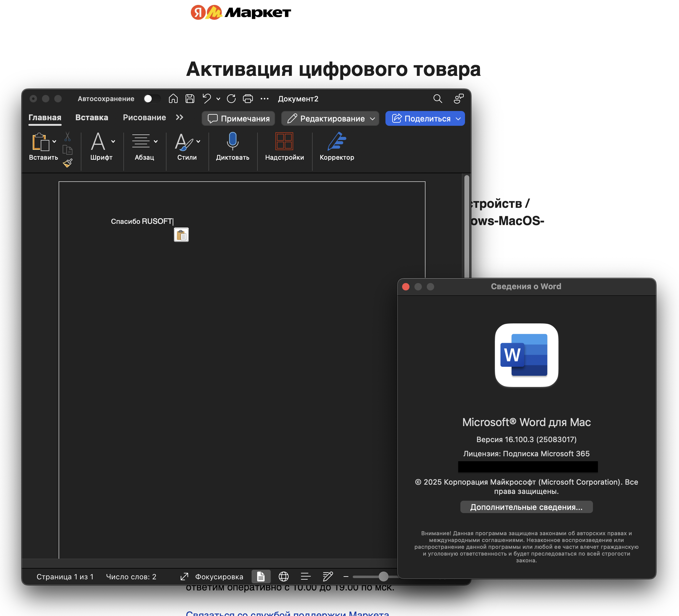Open the Примечания comments pane
The width and height of the screenshot is (679, 616).
pyautogui.click(x=238, y=119)
